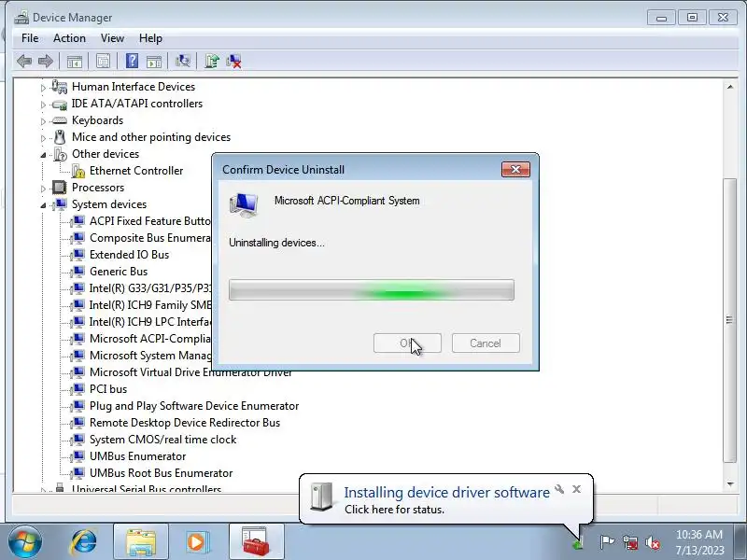
Task: Click the Installing device driver software balloon title
Action: tap(447, 492)
